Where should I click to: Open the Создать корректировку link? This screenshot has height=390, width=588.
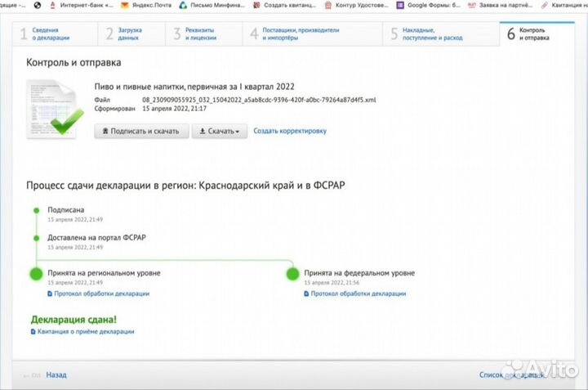[x=290, y=131]
